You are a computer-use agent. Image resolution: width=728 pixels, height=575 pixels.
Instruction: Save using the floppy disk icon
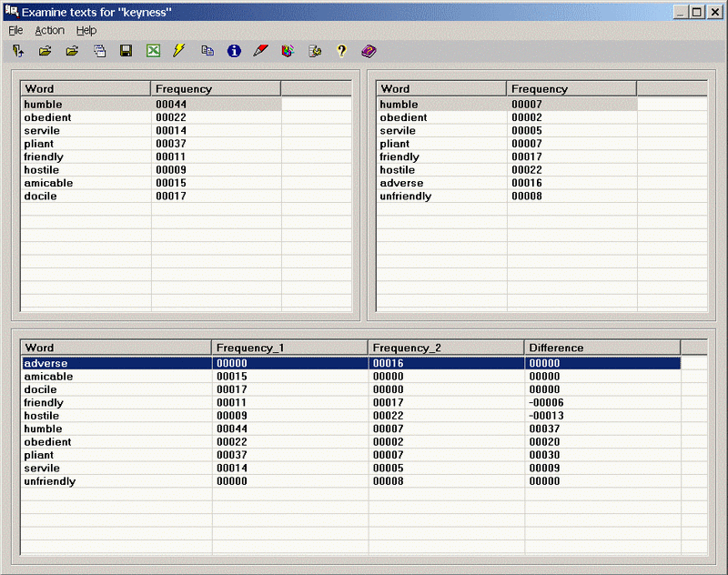(x=126, y=51)
